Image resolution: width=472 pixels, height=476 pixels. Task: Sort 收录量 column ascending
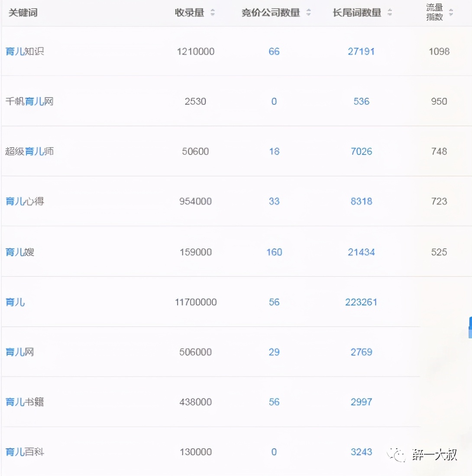(x=212, y=11)
